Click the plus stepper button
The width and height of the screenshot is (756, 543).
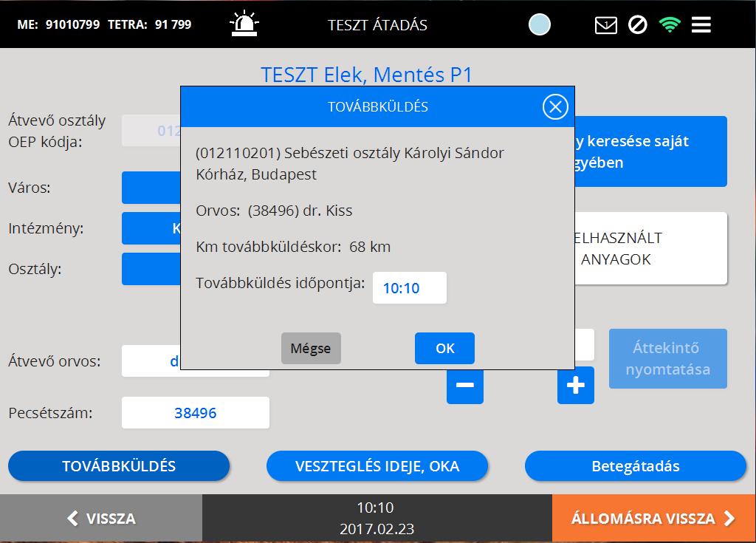[576, 385]
